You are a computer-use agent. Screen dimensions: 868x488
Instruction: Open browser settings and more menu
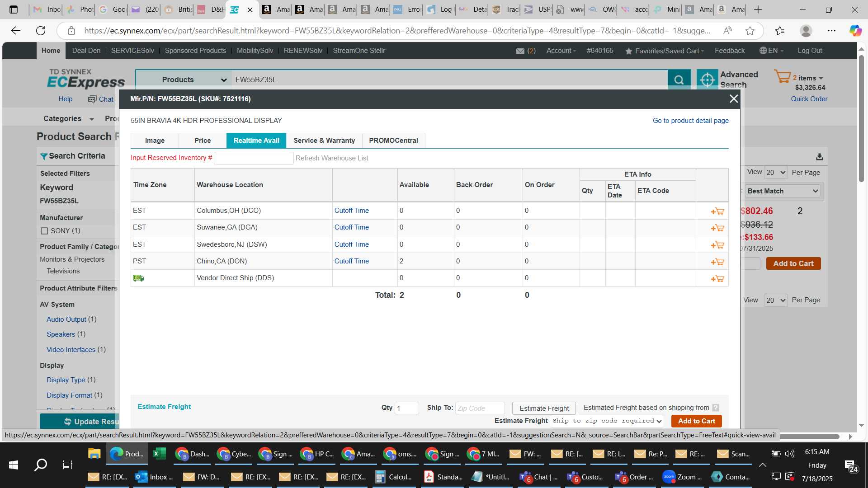point(831,31)
